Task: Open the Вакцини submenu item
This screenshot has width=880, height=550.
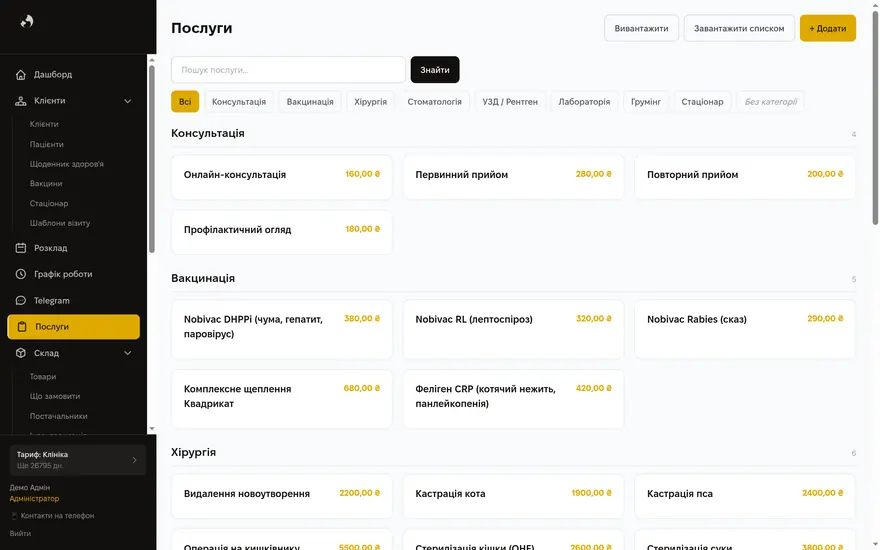Action: point(46,184)
